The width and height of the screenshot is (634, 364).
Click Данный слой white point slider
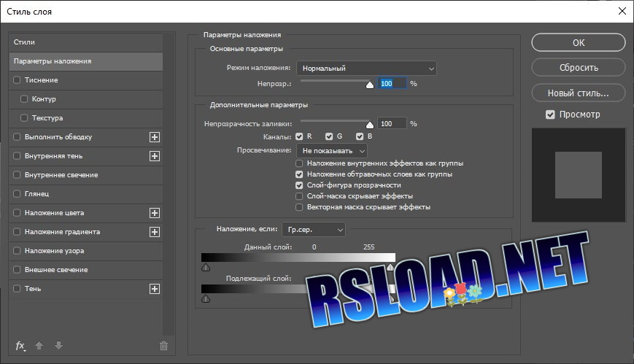(390, 267)
